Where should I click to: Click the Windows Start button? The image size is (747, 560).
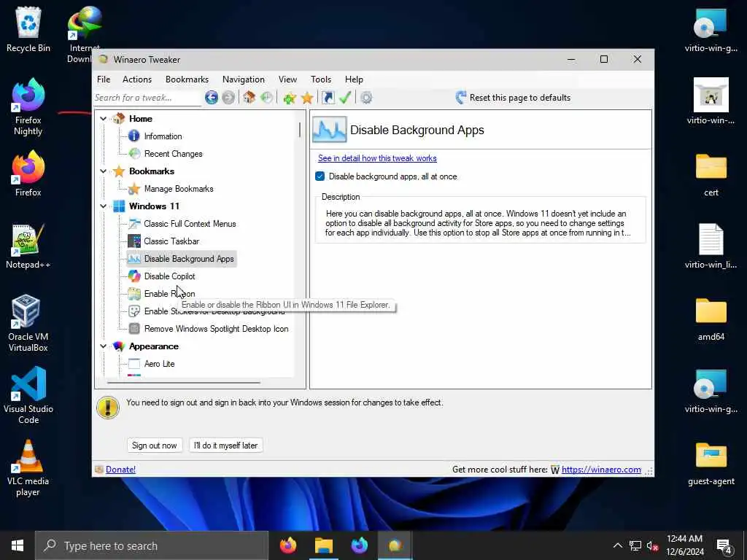pos(18,545)
